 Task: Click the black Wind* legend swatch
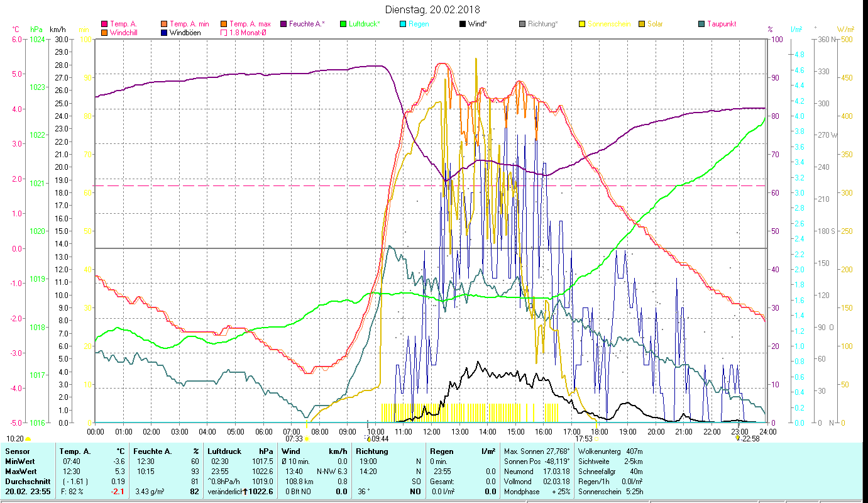[x=462, y=25]
